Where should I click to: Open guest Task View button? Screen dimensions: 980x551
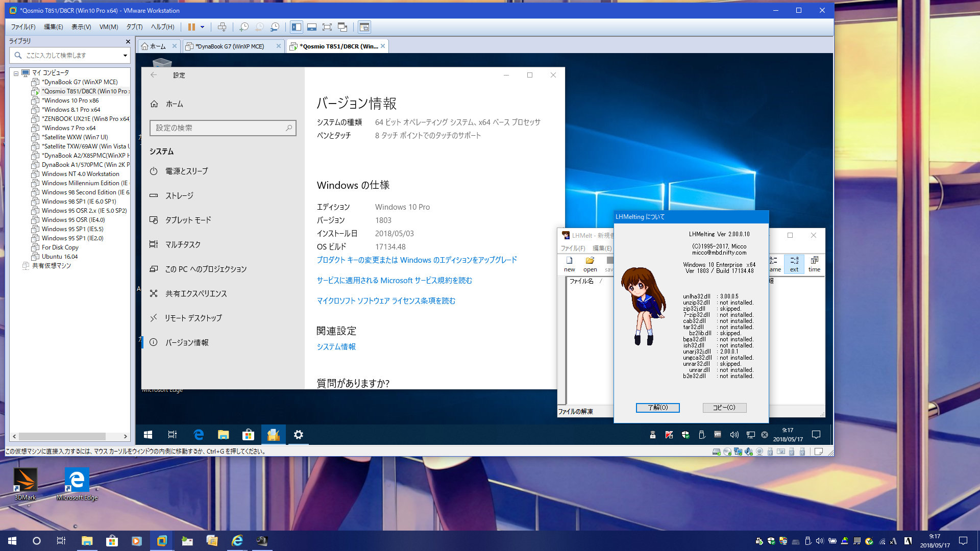tap(173, 435)
